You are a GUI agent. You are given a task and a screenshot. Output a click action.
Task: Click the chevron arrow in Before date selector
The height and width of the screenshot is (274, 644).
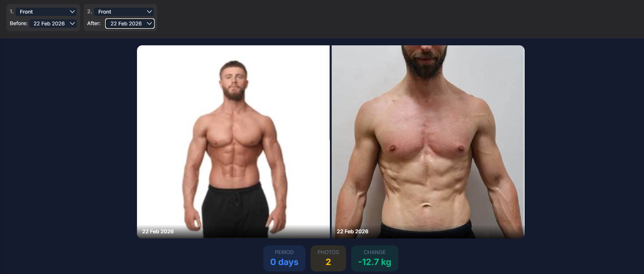pyautogui.click(x=72, y=24)
